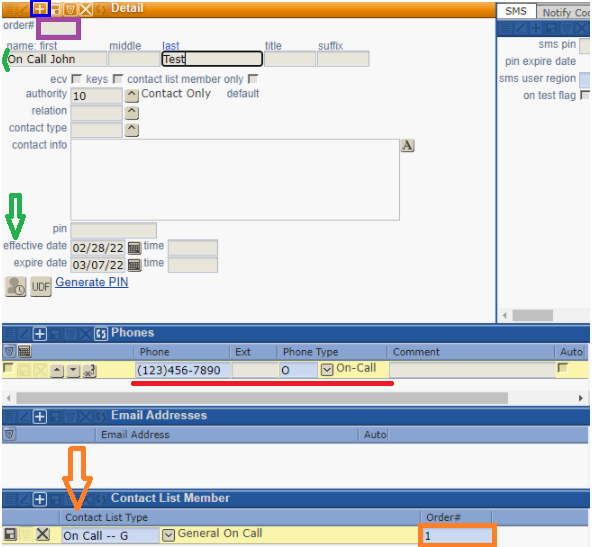The height and width of the screenshot is (547, 592).
Task: Click the add icon in Phones header
Action: (x=40, y=334)
